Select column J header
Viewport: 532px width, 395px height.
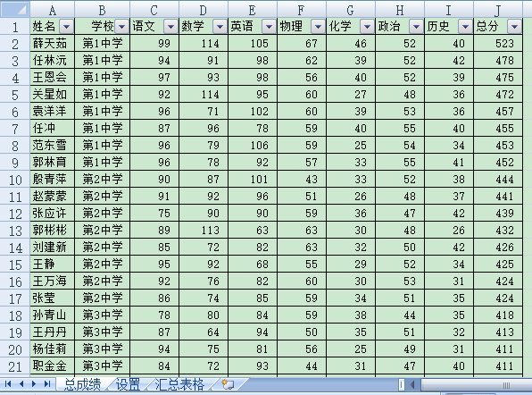498,10
